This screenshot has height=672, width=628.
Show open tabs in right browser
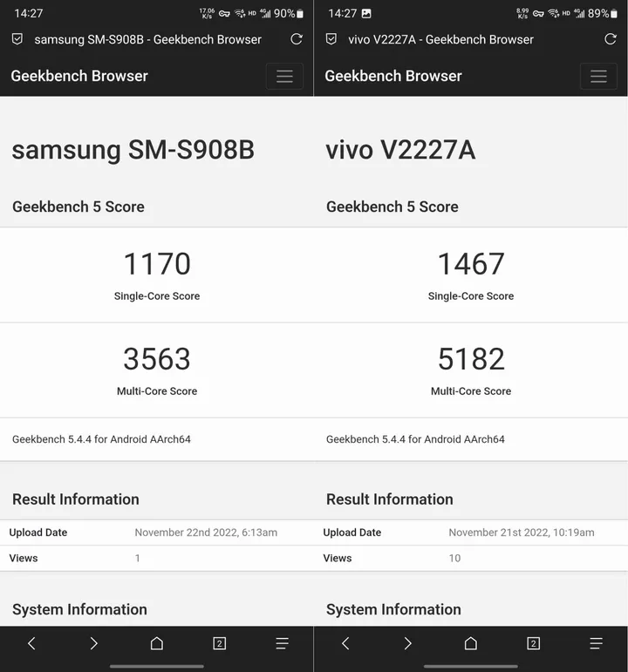(534, 643)
